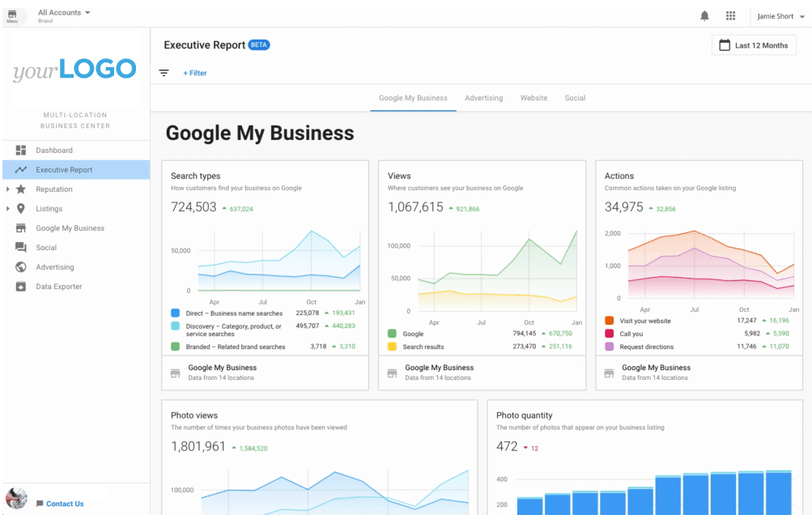Select Google My Business in sidebar
The image size is (812, 515).
tap(70, 228)
